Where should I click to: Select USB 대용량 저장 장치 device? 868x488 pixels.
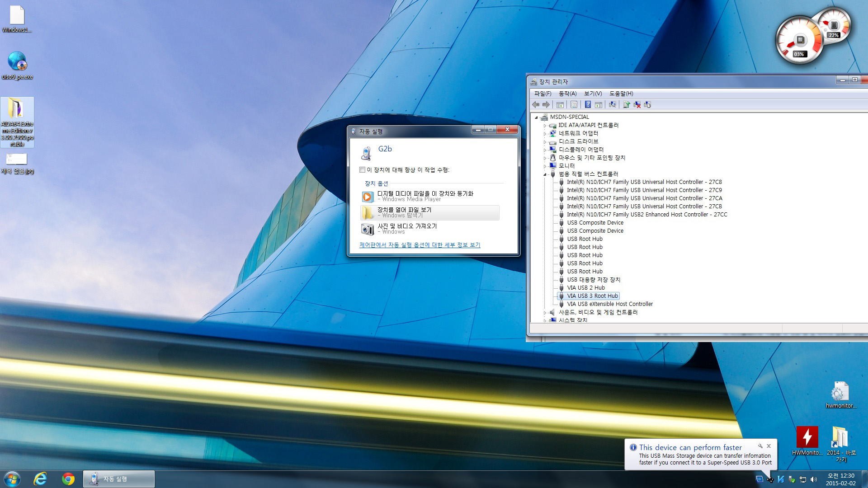tap(594, 280)
